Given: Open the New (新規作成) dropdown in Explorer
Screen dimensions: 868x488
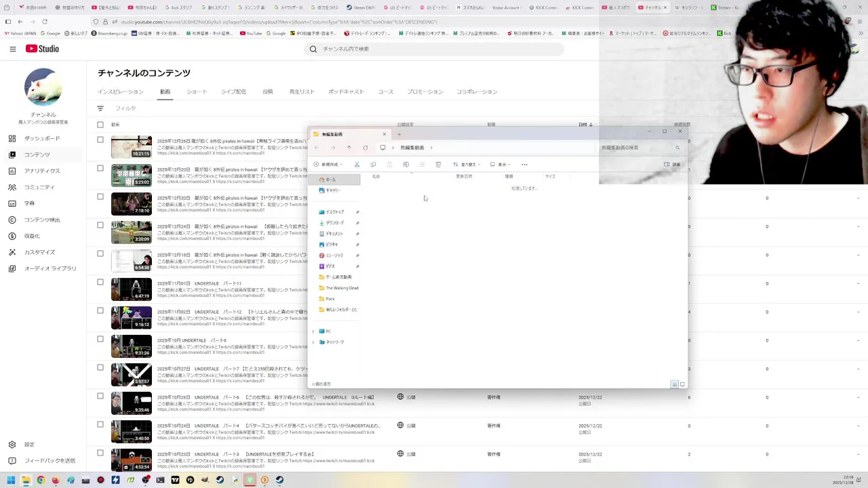Looking at the screenshot, I should (328, 165).
